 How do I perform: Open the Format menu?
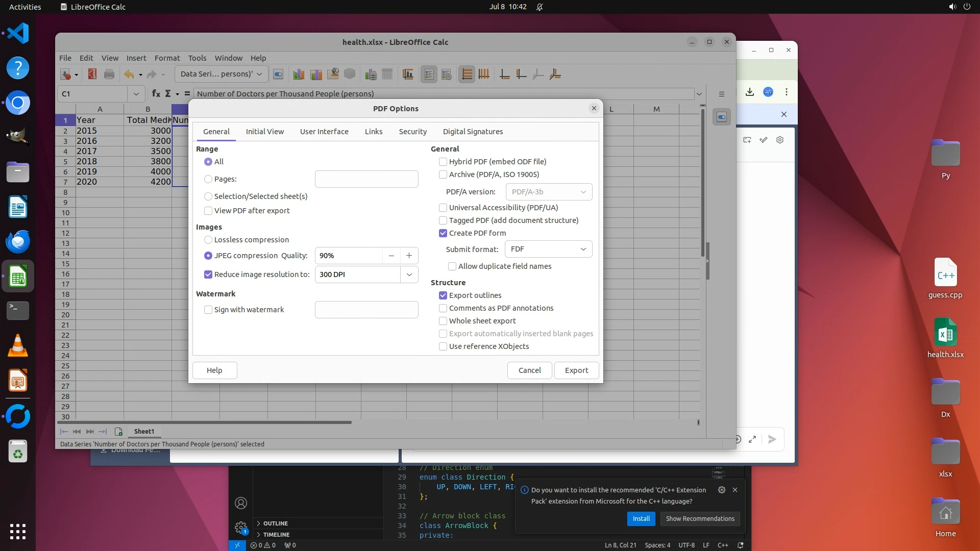pyautogui.click(x=167, y=58)
